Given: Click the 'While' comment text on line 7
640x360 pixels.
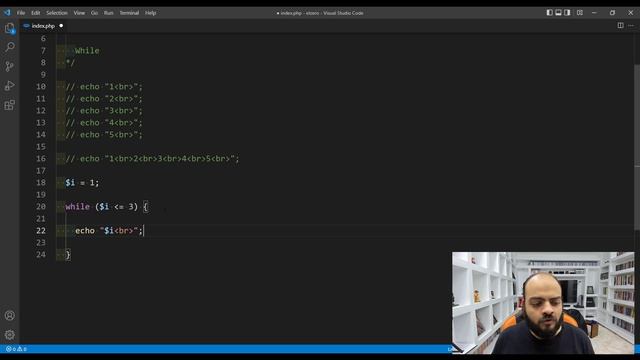Looking at the screenshot, I should pyautogui.click(x=87, y=51).
